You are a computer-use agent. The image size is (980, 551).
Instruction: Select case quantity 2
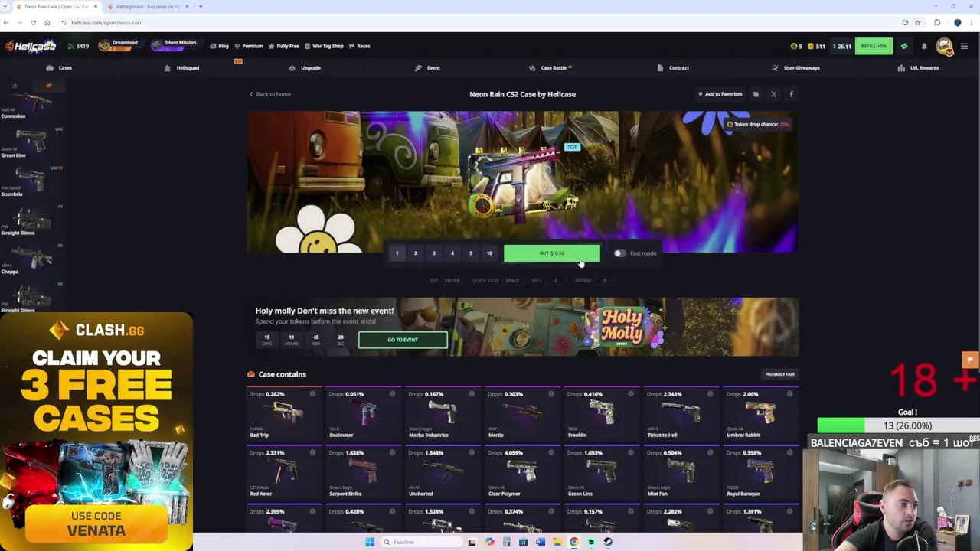(416, 253)
